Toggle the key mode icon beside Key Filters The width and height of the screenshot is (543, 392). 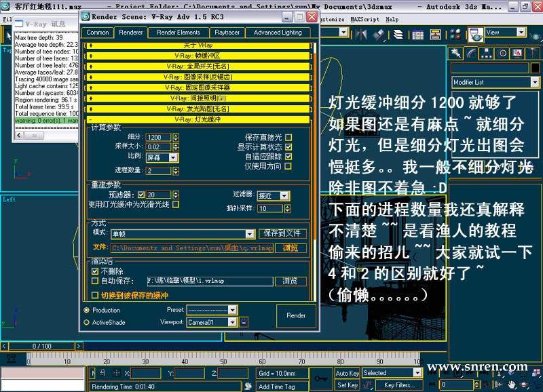coord(367,385)
